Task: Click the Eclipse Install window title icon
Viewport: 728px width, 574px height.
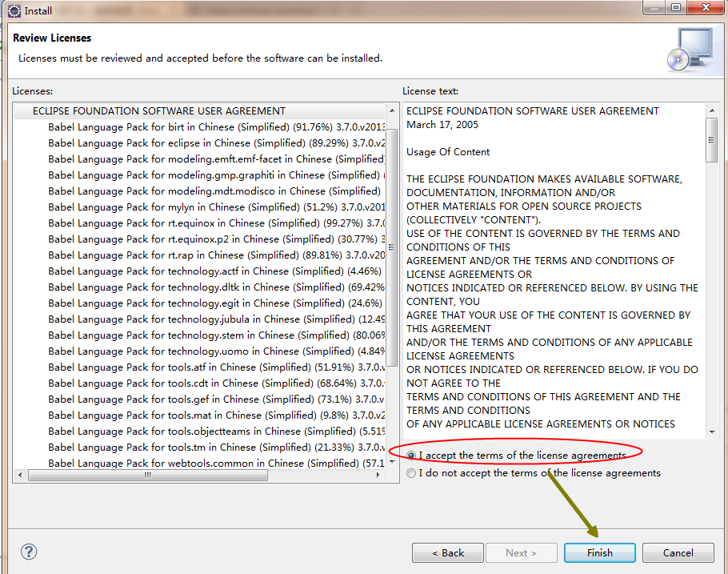Action: click(14, 10)
